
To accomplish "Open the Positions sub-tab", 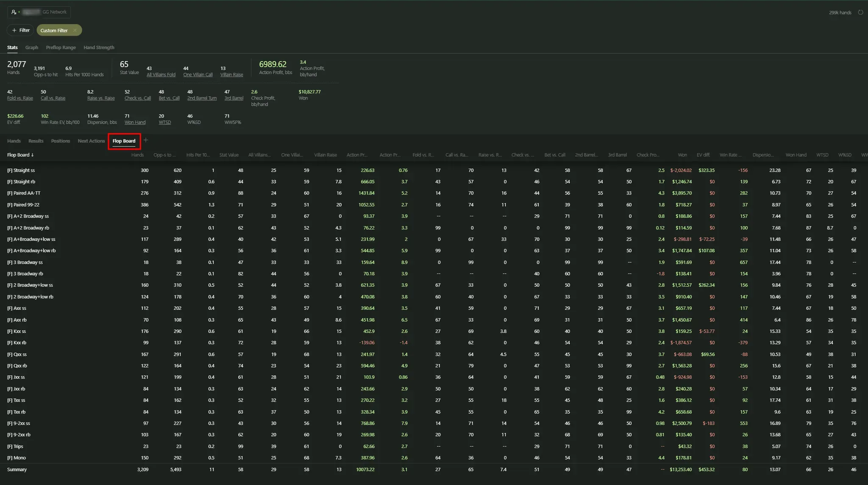I will tap(60, 141).
